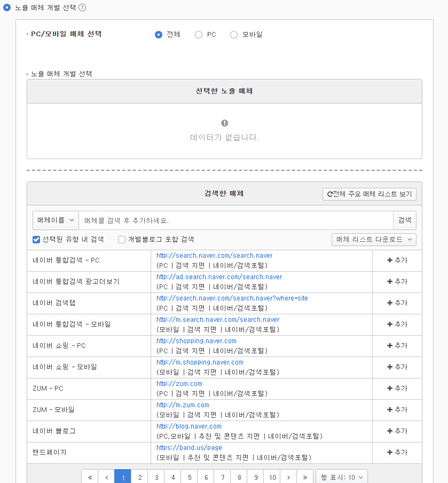The height and width of the screenshot is (483, 448).
Task: Click the 밴드페이지 name cell
Action: [89, 453]
